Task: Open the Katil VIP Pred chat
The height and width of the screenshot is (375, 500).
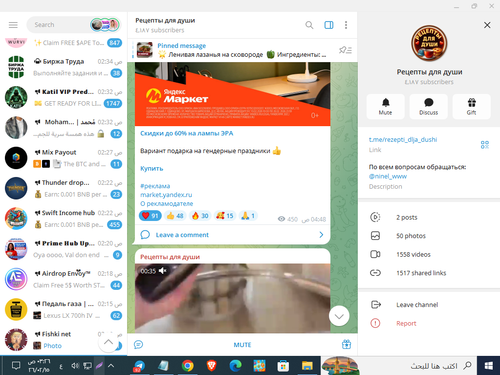Action: tap(63, 97)
